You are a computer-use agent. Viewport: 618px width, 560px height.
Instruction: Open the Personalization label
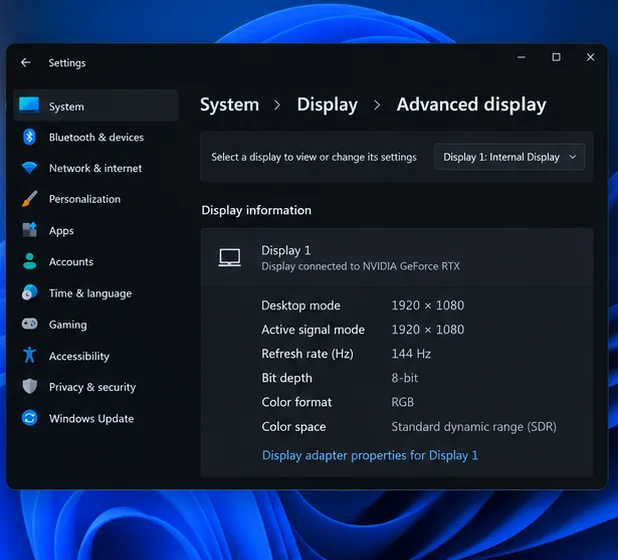pyautogui.click(x=85, y=199)
